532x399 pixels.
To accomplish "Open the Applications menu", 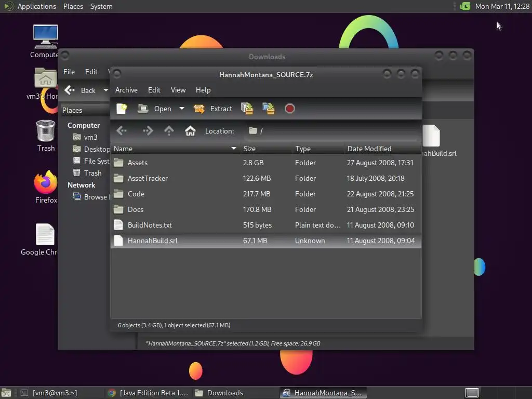I will click(x=37, y=6).
